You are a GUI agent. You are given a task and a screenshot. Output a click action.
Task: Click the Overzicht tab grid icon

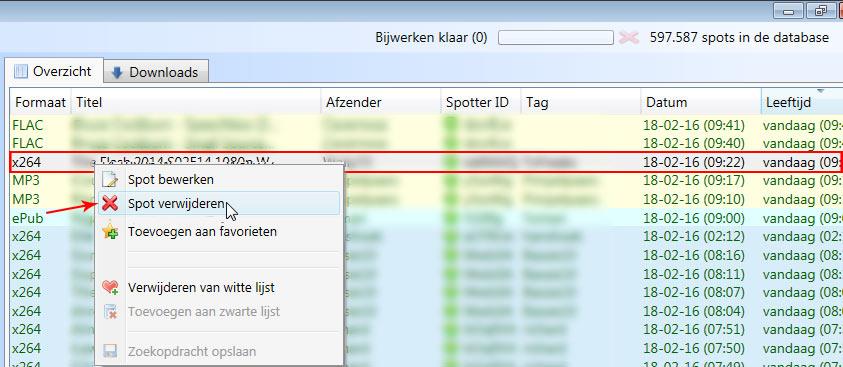coord(21,71)
